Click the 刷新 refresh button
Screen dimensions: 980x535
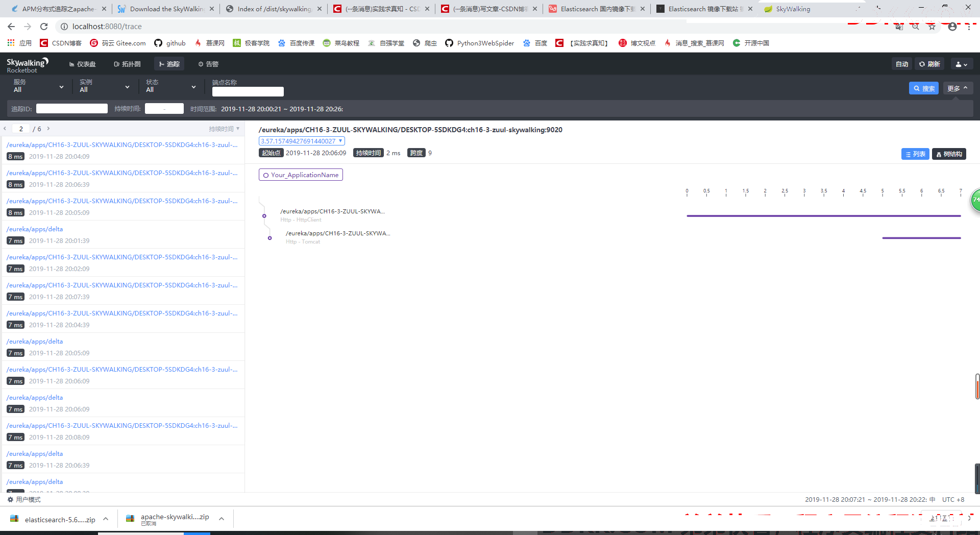pyautogui.click(x=929, y=64)
